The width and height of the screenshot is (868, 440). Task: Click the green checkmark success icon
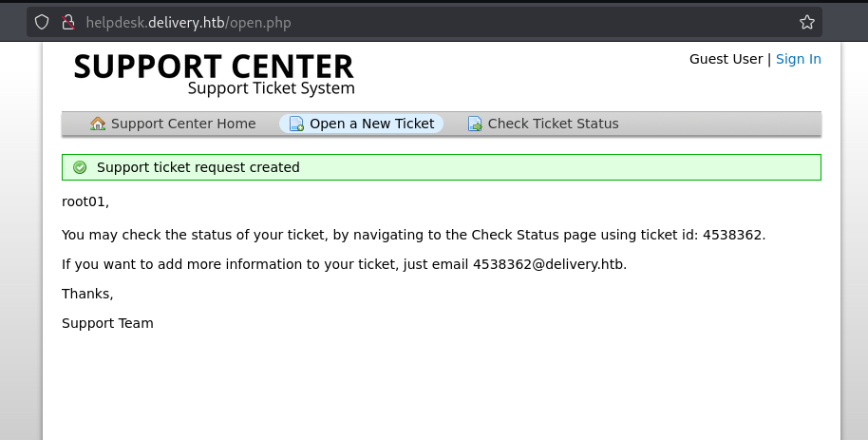tap(80, 167)
